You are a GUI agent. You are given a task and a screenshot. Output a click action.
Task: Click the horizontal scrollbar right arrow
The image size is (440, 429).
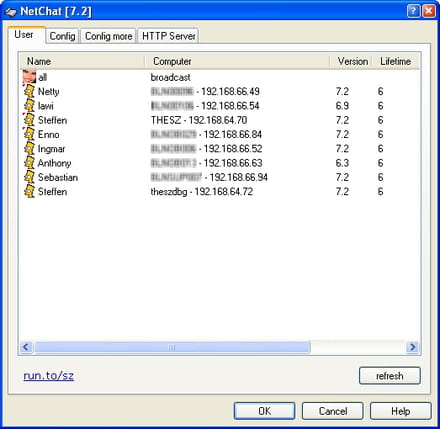[412, 347]
